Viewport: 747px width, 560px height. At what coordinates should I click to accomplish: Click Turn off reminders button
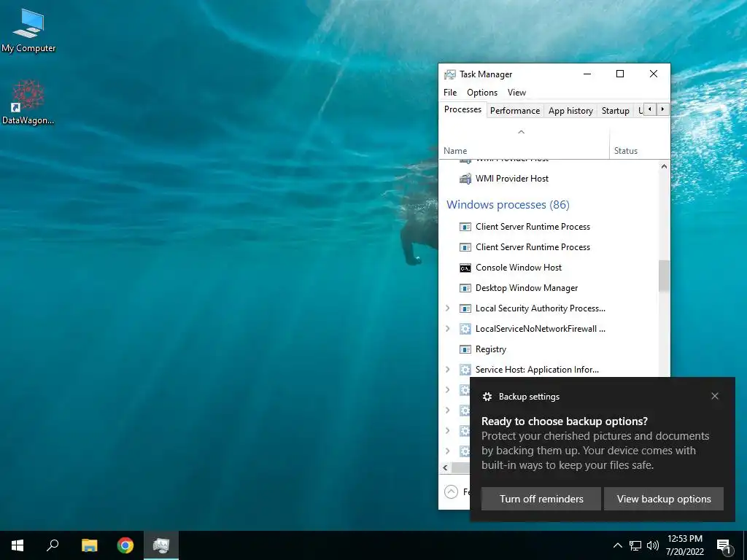point(541,499)
